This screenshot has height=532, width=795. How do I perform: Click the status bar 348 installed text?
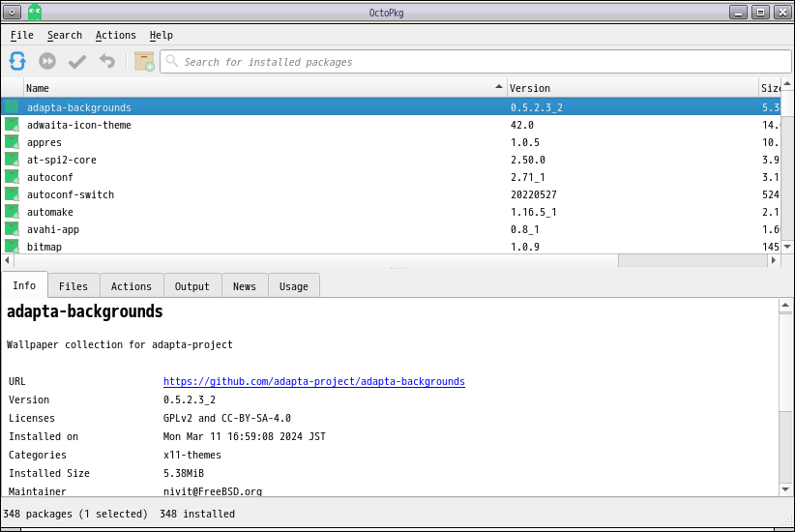pos(197,514)
